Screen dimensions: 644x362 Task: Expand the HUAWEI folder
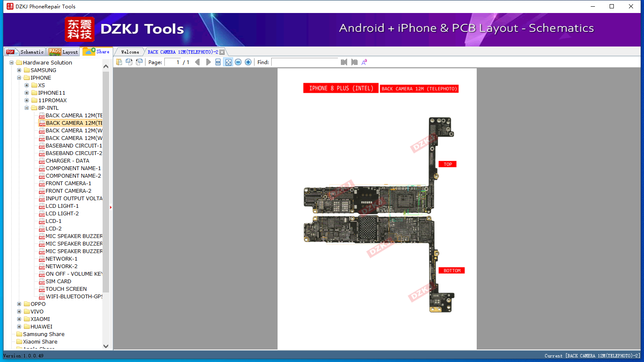coord(19,327)
